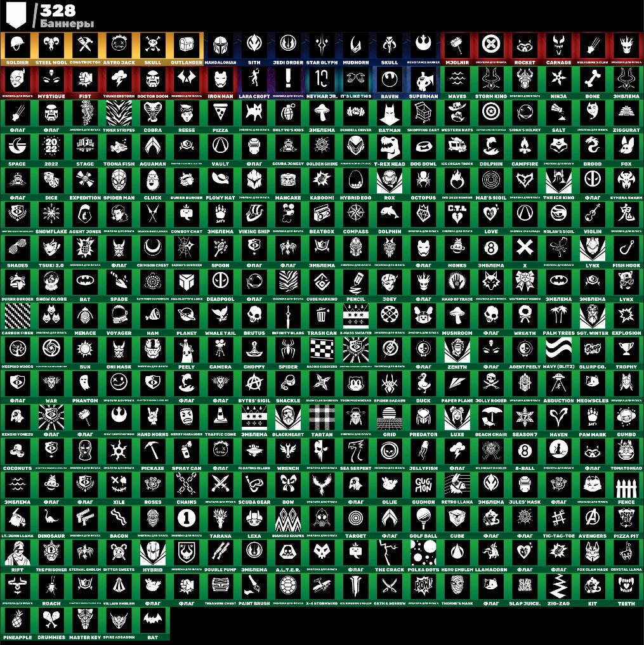Image resolution: width=644 pixels, height=645 pixels.
Task: Select the Doctor Doom banner
Action: tap(153, 79)
